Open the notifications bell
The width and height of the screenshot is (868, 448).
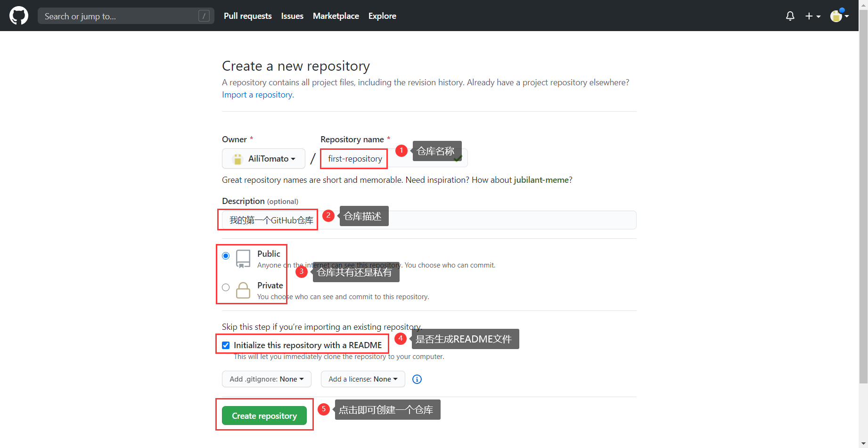pos(790,16)
